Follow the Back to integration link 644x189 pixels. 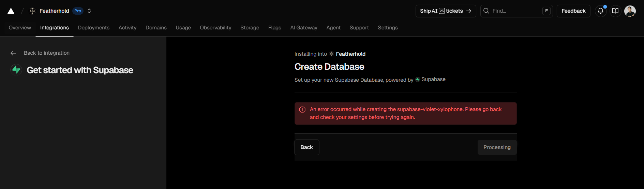(47, 53)
